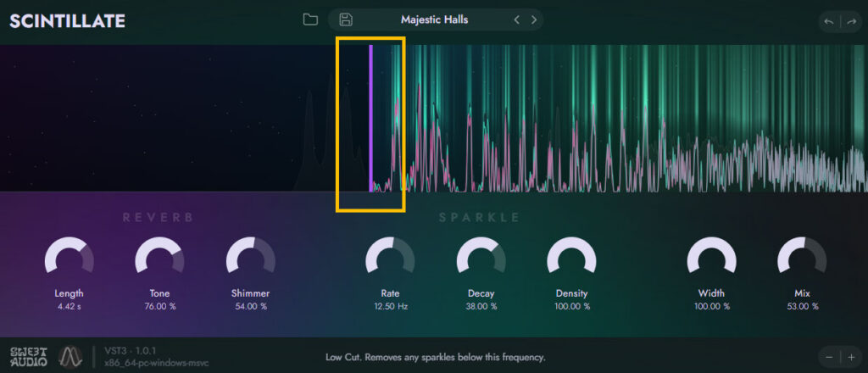Zoom in with the plus button

[x=851, y=358]
